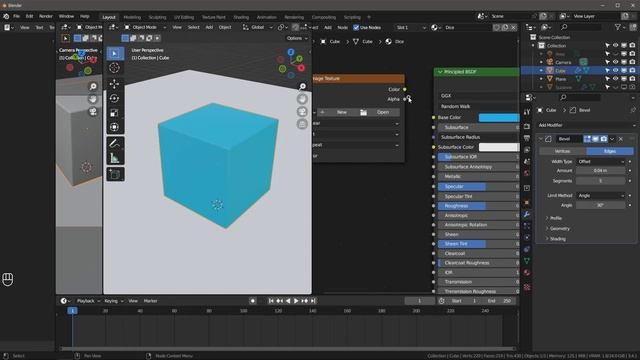Click the white Subsurface Color swatch
640x360 pixels.
point(499,147)
